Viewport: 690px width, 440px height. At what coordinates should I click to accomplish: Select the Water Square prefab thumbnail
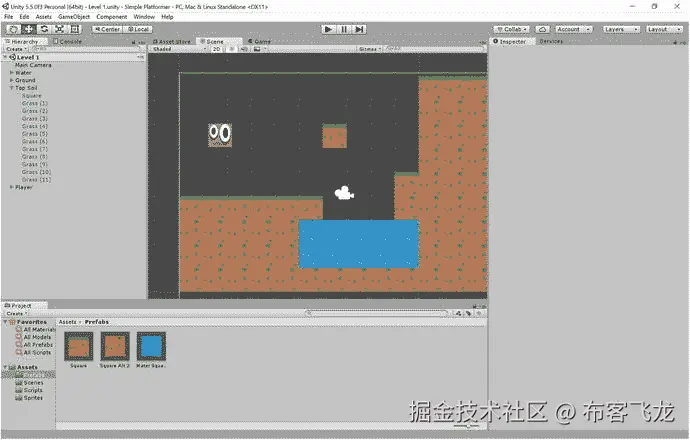coord(151,346)
